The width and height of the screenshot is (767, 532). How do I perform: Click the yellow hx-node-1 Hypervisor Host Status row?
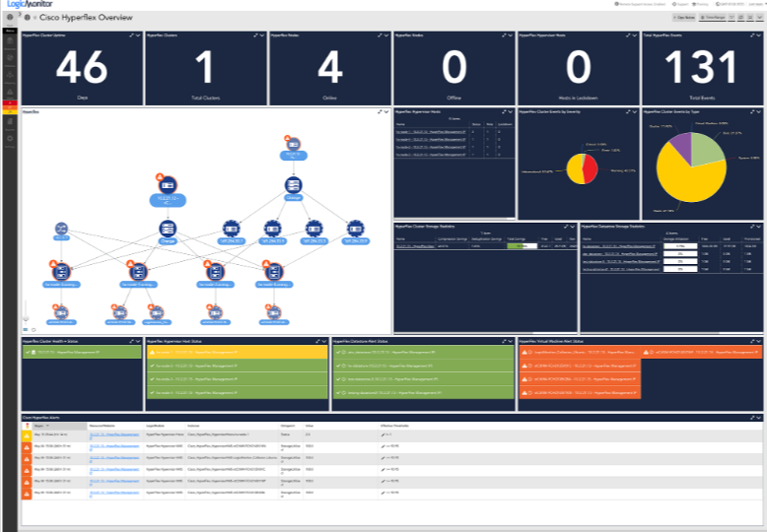click(238, 352)
